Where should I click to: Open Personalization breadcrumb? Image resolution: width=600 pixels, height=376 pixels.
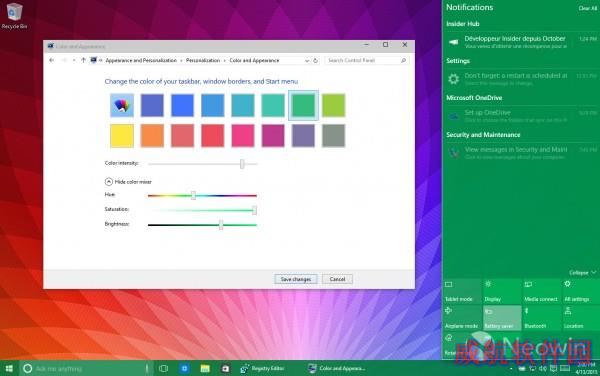coord(203,60)
